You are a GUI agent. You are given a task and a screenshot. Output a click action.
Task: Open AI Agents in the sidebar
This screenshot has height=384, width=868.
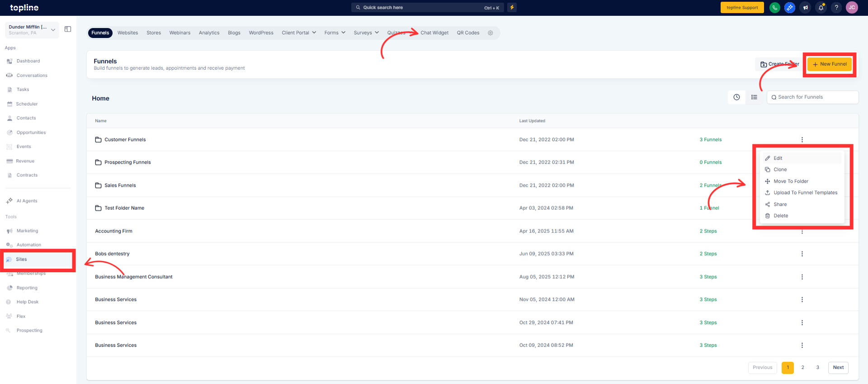(27, 201)
